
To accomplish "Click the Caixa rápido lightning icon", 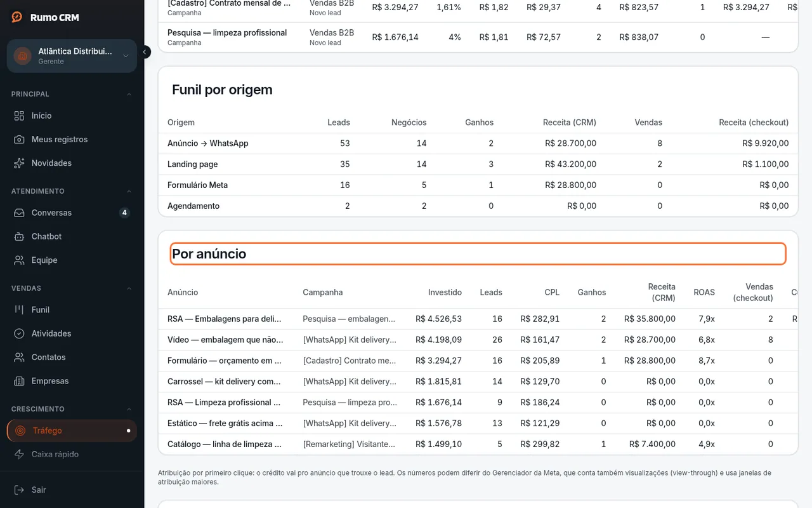I will point(20,454).
